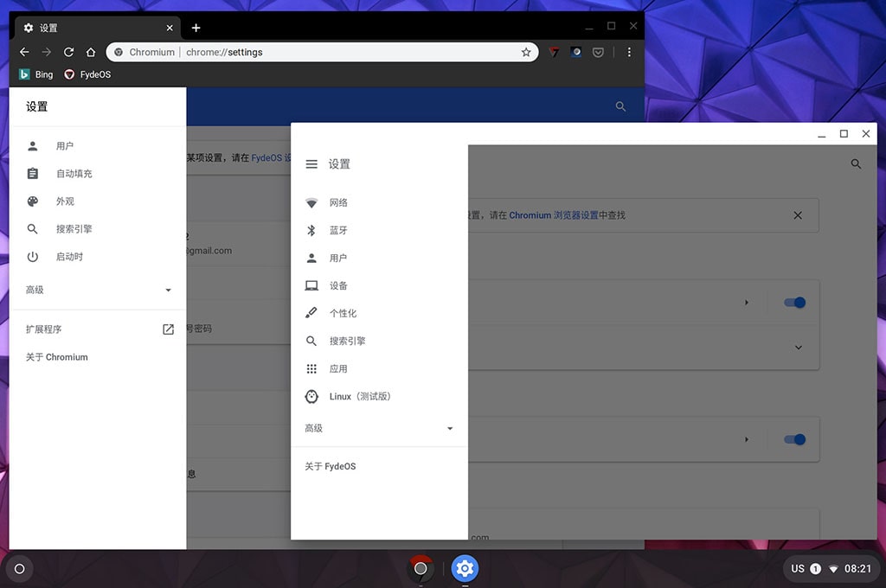Viewport: 886px width, 588px height.
Task: Open 扩展程序 external link
Action: [168, 329]
